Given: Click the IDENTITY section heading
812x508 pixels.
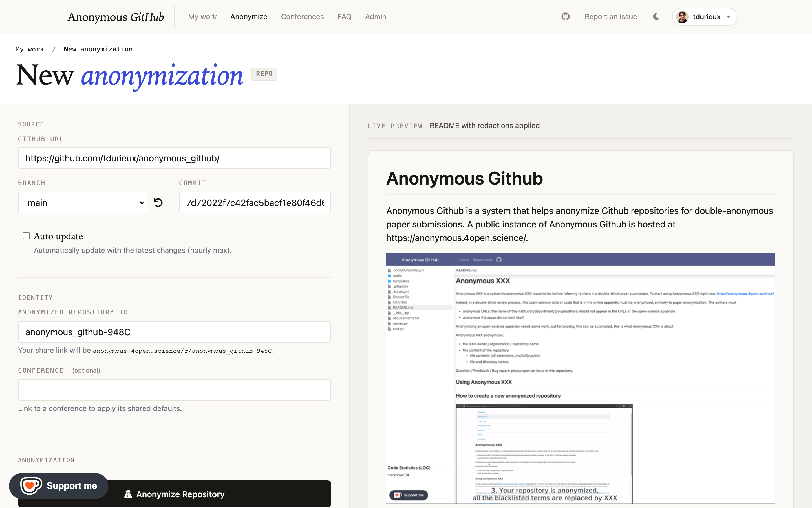Looking at the screenshot, I should pyautogui.click(x=35, y=297).
